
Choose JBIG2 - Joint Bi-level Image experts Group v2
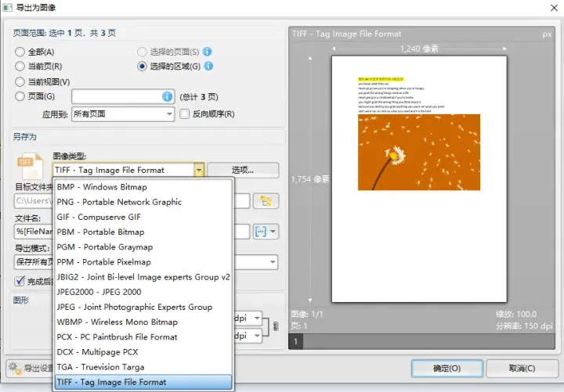pos(143,278)
